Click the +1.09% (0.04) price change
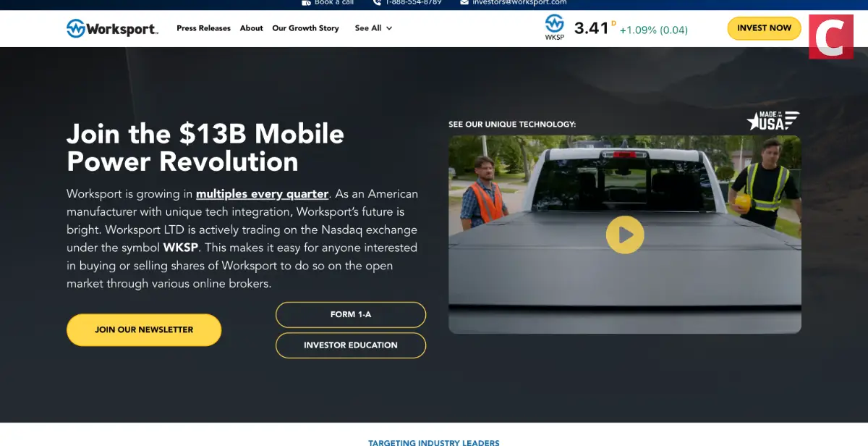This screenshot has height=446, width=868. 654,30
